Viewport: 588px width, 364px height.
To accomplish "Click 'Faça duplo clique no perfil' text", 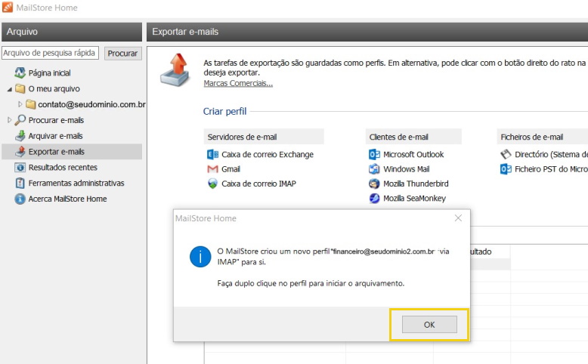I will tap(311, 283).
